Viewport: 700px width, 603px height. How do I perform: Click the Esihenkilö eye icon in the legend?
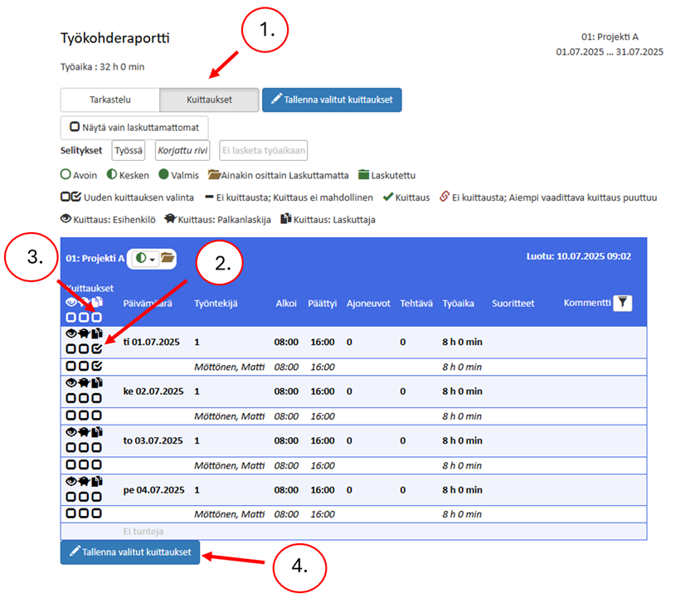[66, 220]
